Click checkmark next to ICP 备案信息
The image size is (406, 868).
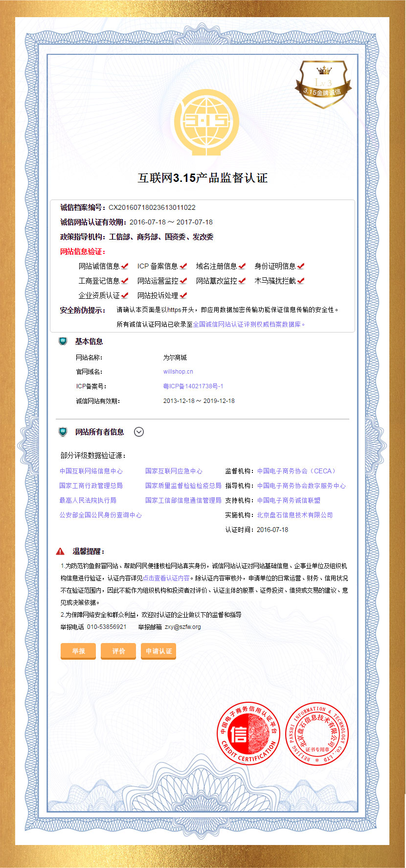pos(183,266)
